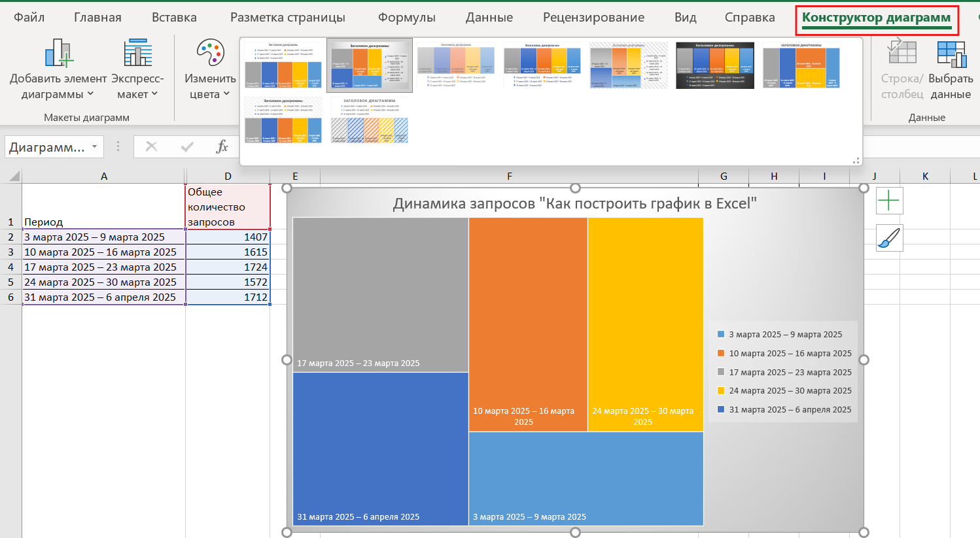Screen dimensions: 980x538
Task: Click the formula bar cancel X icon
Action: 151,146
